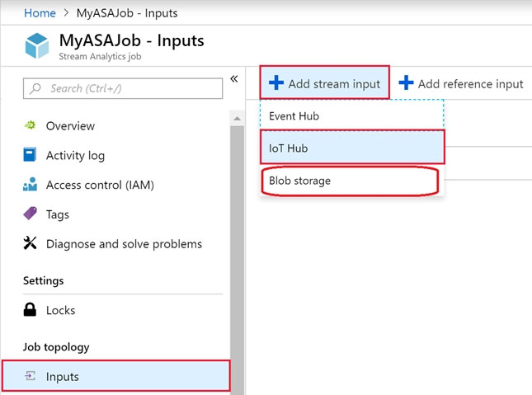Click plus icon of Add reference input
Viewport: 532px width, 395px height.
(406, 82)
